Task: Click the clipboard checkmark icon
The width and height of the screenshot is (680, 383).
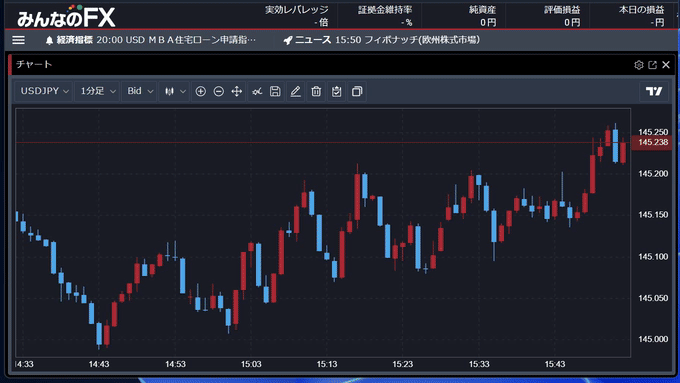Action: (x=337, y=91)
